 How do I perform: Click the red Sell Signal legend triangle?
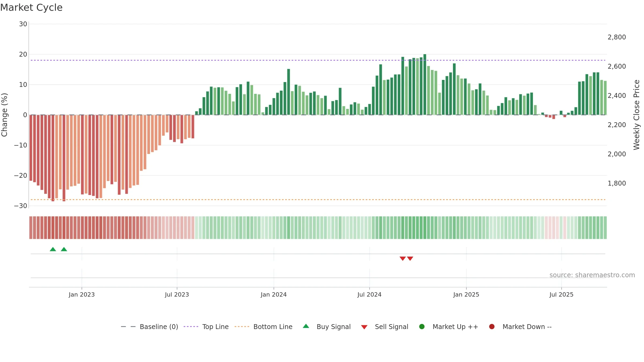(x=364, y=327)
